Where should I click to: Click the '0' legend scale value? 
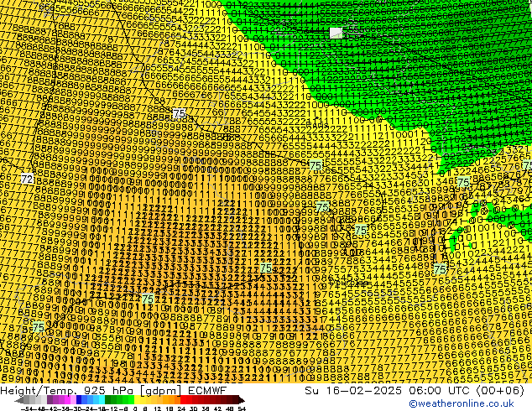click(135, 408)
